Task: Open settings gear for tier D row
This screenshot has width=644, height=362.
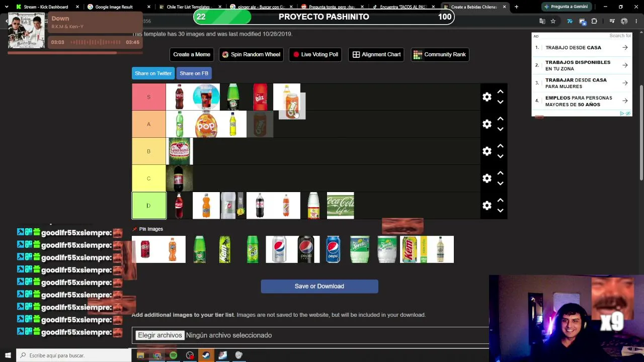Action: tap(487, 206)
